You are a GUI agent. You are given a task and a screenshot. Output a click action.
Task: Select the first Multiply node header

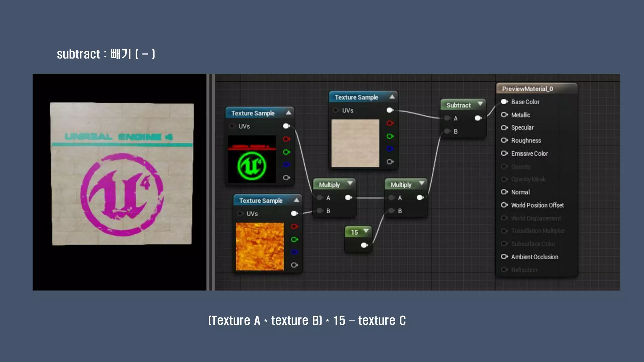click(x=334, y=184)
